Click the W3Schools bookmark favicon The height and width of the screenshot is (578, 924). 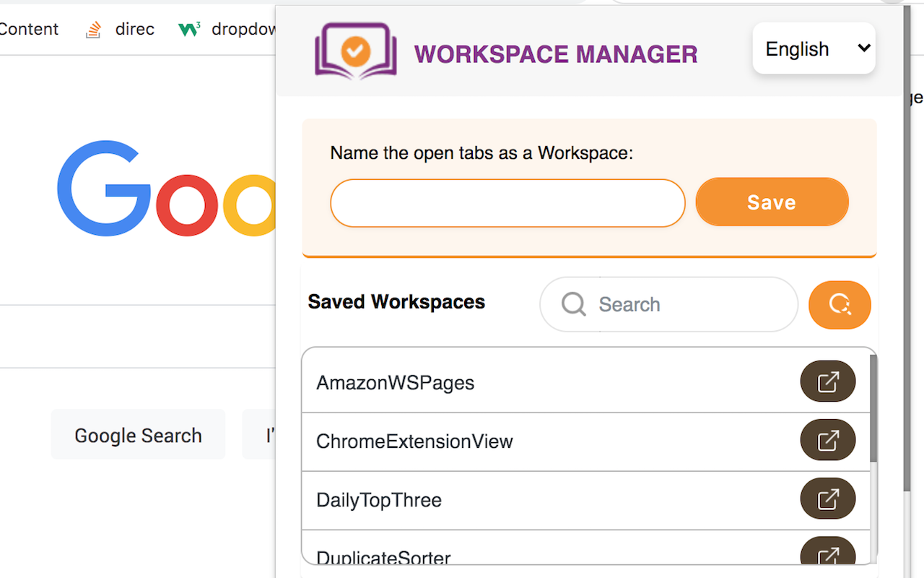coord(189,29)
